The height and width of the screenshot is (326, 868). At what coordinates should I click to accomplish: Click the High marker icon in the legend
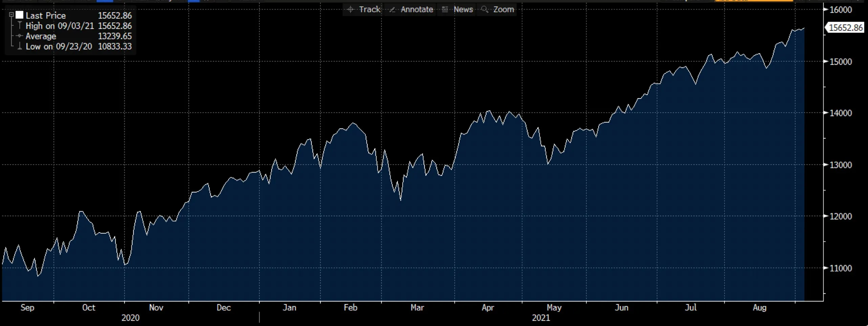coord(20,26)
